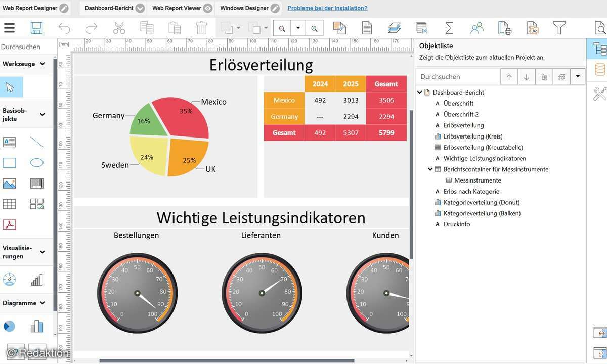The width and height of the screenshot is (607, 364).
Task: Select Überschrift 2 in object list
Action: coord(461,114)
